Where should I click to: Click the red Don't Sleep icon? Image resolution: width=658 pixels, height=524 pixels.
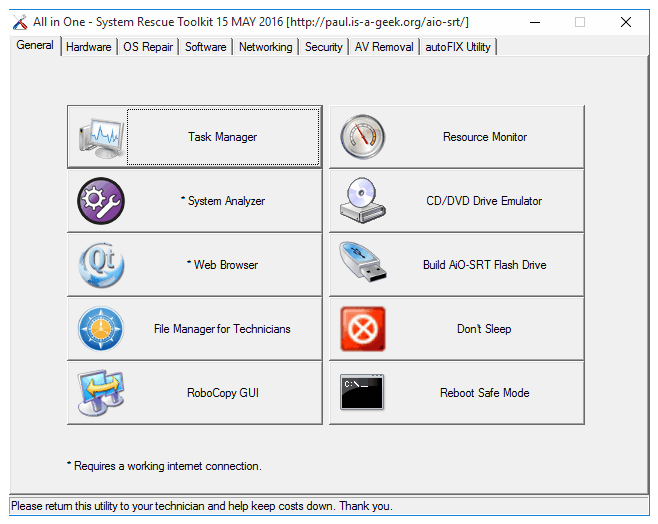point(363,329)
